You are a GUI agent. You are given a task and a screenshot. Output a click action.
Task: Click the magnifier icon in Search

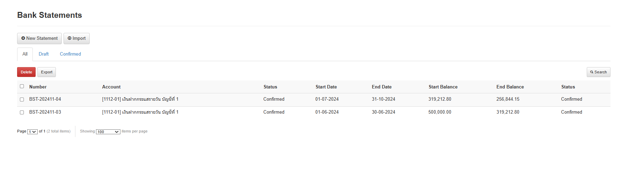(x=592, y=72)
